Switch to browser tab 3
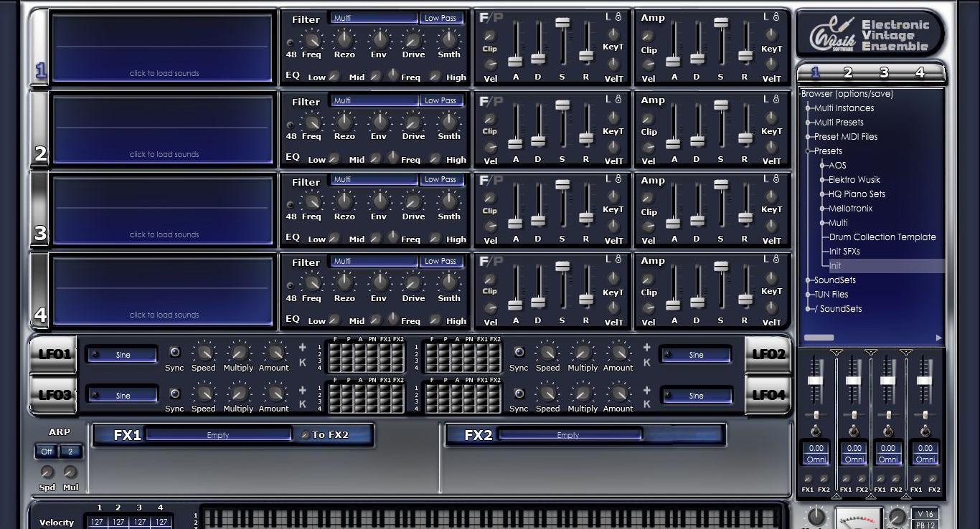This screenshot has width=980, height=529. tap(884, 72)
